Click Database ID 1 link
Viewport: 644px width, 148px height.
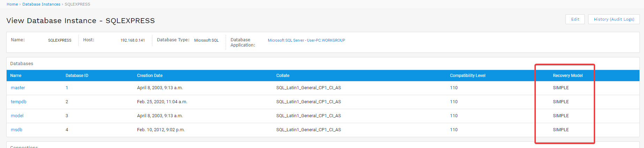pyautogui.click(x=67, y=88)
